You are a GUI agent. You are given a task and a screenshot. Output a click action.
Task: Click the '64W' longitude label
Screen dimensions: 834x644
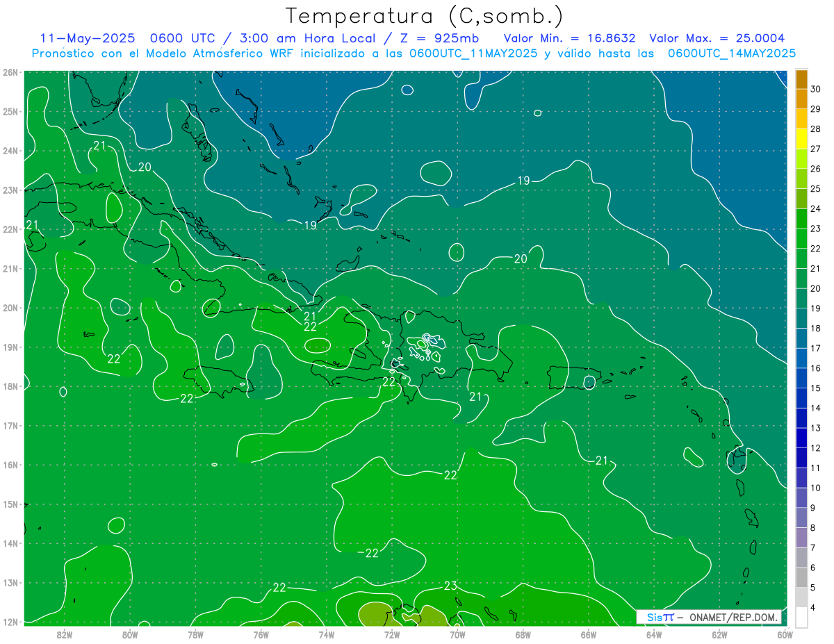(x=653, y=634)
